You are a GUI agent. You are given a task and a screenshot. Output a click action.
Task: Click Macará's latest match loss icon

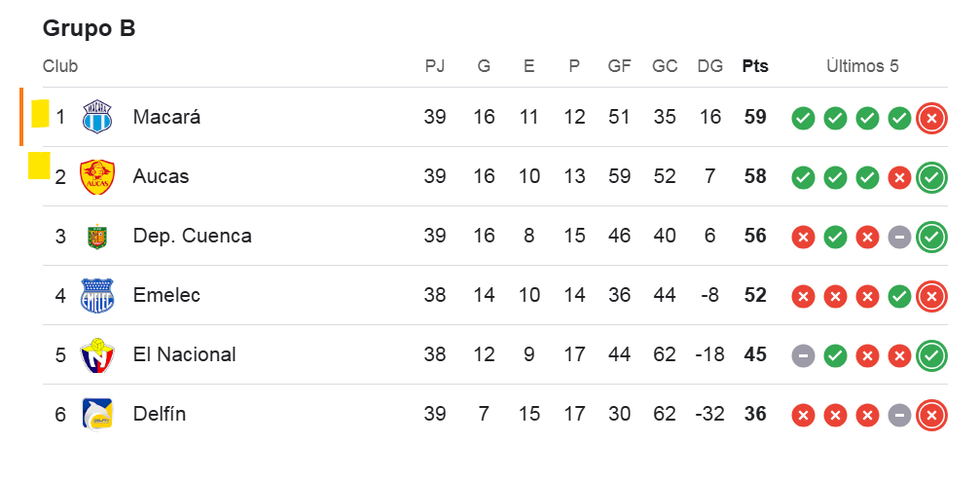pos(931,119)
